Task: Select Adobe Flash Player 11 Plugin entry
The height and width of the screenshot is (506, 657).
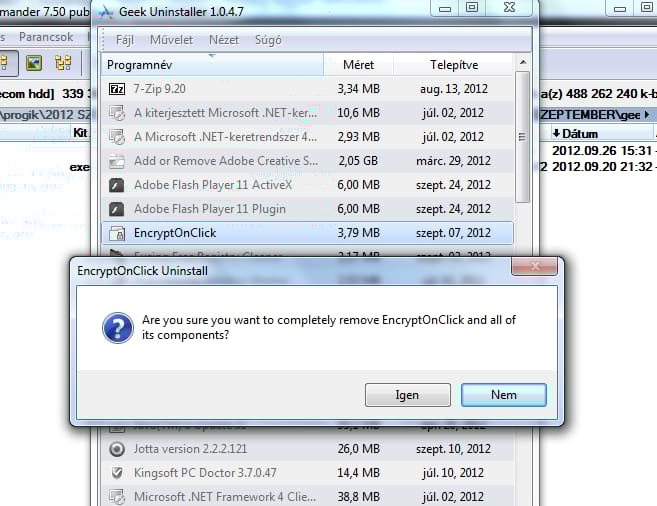Action: [x=307, y=209]
